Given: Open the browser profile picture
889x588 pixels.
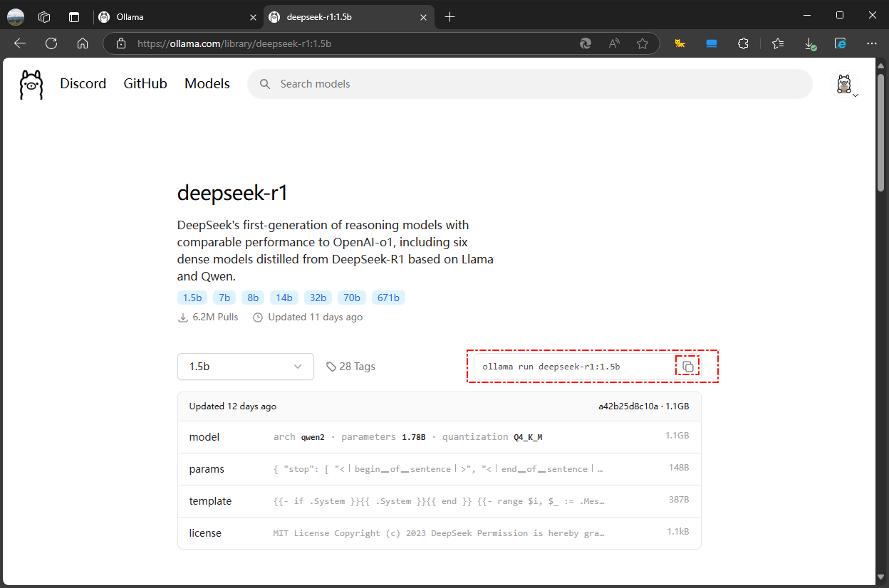Looking at the screenshot, I should point(16,16).
